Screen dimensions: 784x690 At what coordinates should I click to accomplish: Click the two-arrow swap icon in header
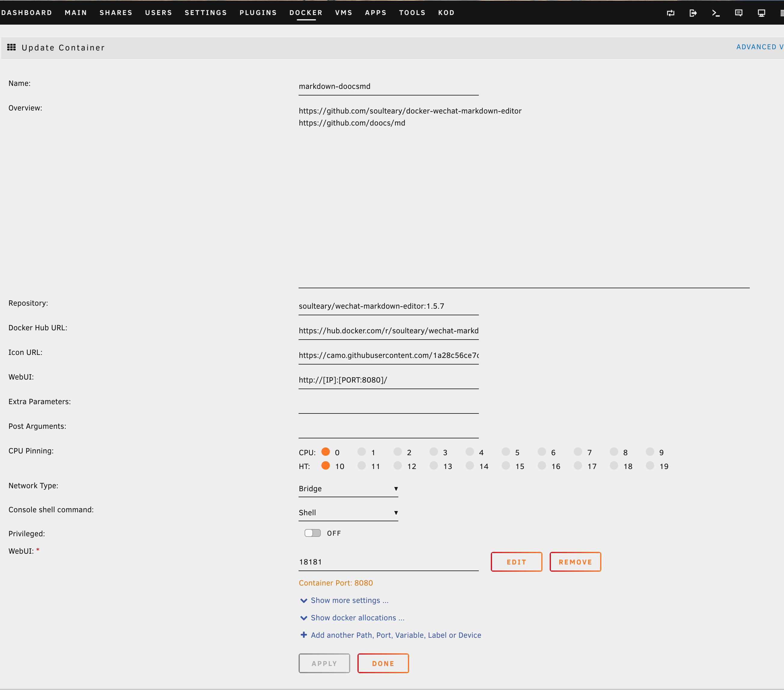pos(670,13)
